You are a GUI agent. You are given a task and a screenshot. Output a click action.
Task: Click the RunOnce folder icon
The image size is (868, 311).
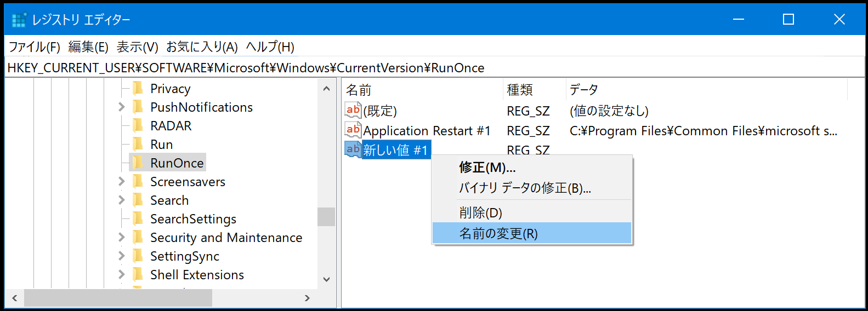[x=138, y=163]
